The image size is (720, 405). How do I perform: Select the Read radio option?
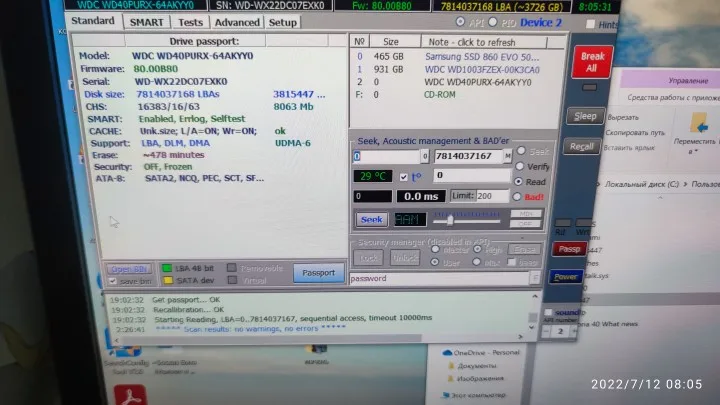click(x=518, y=182)
